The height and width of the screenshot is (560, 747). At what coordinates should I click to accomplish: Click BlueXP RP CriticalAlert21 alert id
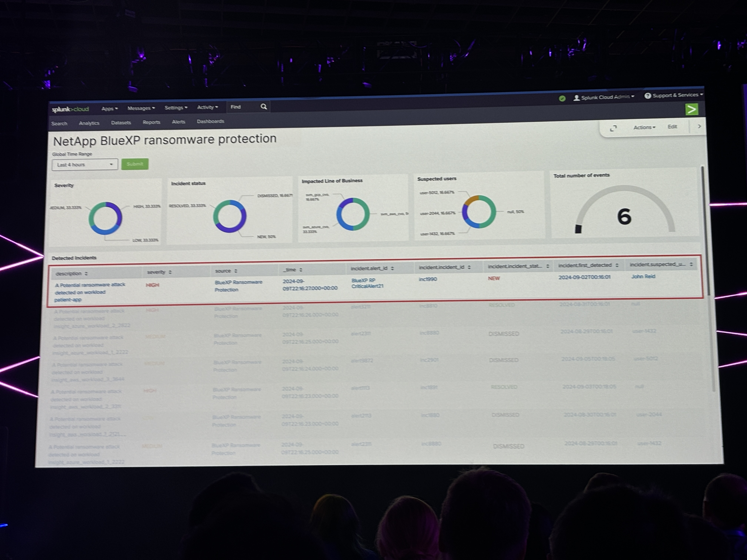click(367, 283)
